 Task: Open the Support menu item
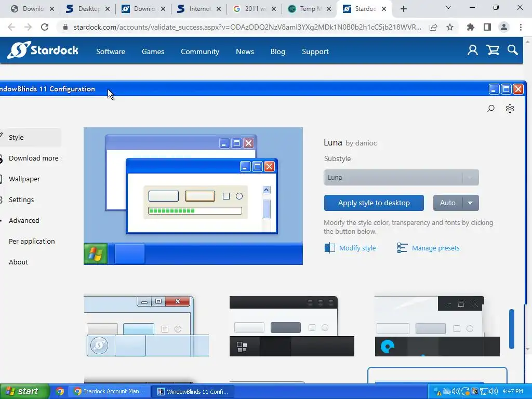315,51
